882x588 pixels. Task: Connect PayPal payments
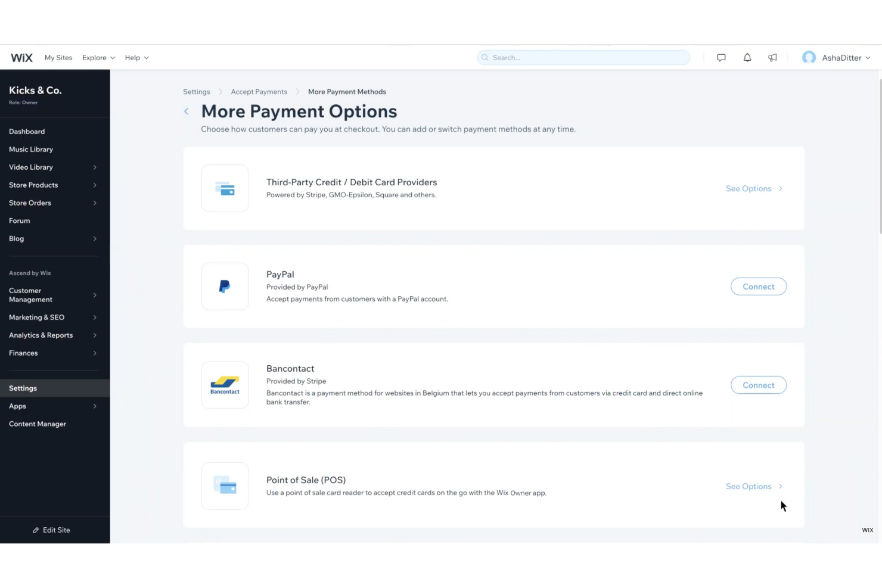[x=758, y=286]
